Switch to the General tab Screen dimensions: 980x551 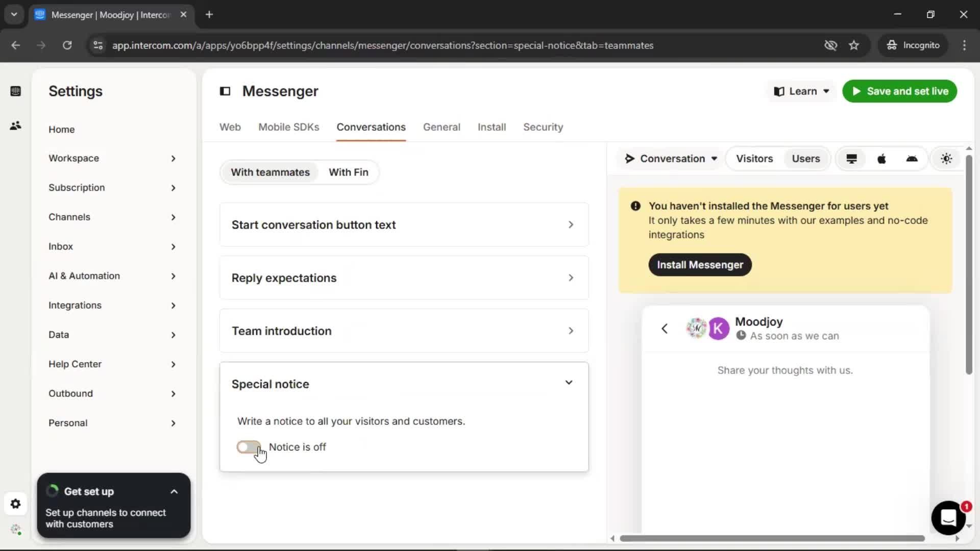coord(442,127)
